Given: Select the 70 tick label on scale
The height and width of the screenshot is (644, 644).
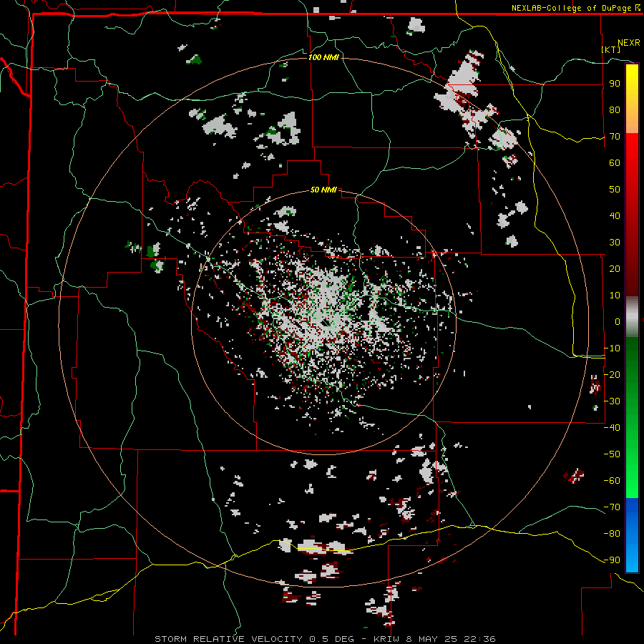Looking at the screenshot, I should (x=615, y=137).
